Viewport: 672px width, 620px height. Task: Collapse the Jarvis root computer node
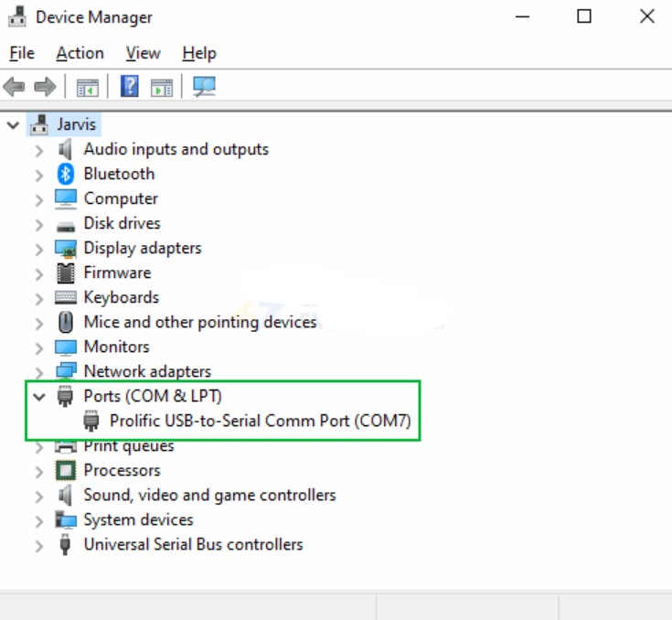(13, 124)
